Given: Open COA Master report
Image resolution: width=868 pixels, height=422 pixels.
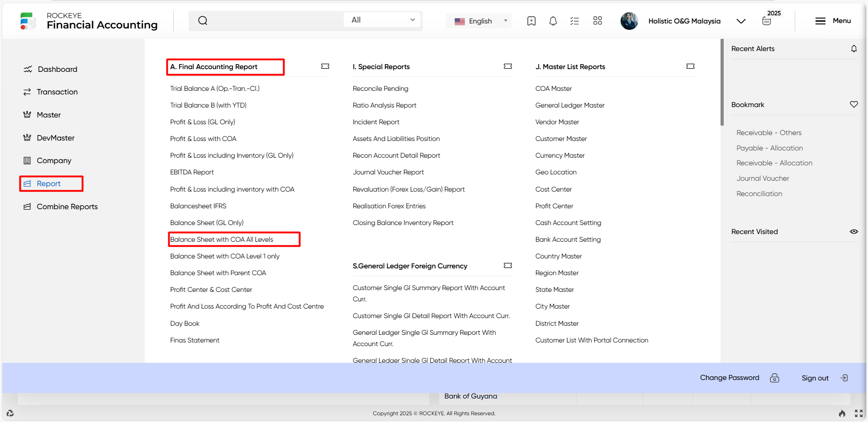Looking at the screenshot, I should [554, 89].
